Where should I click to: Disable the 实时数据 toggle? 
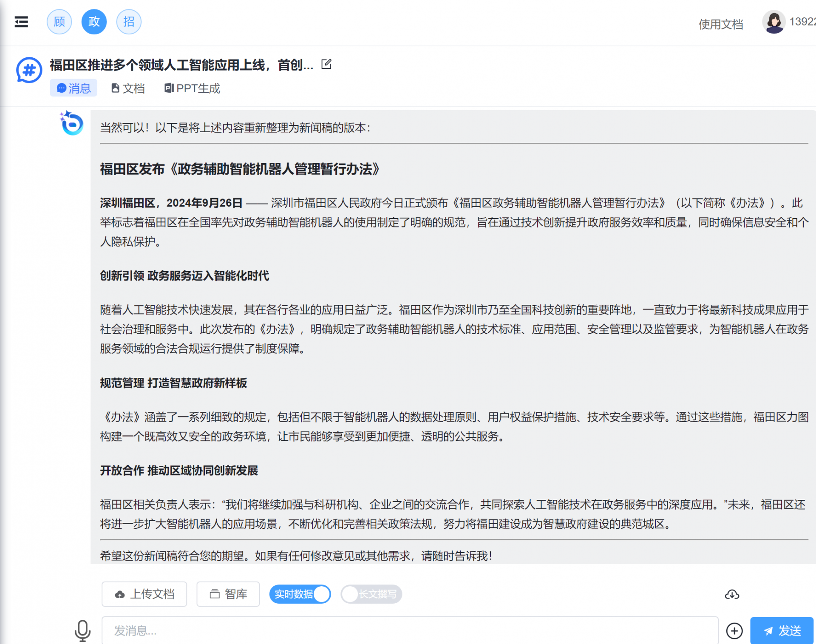300,594
